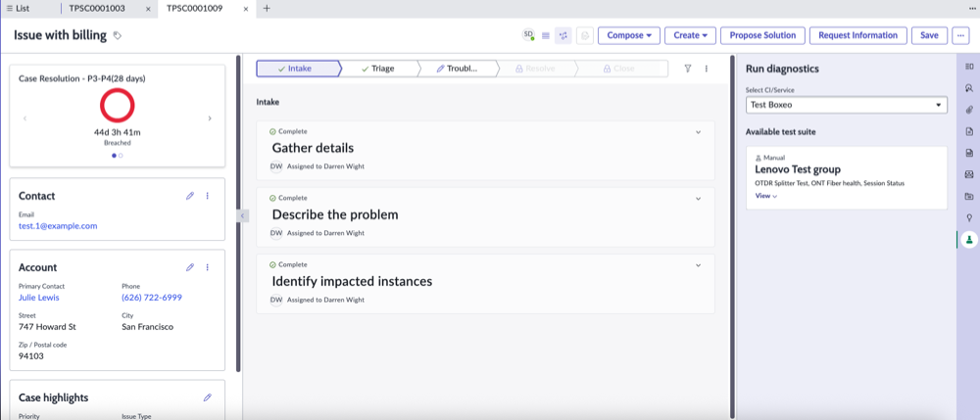This screenshot has width=980, height=420.
Task: Click the '94103' zip code value
Action: coord(31,355)
